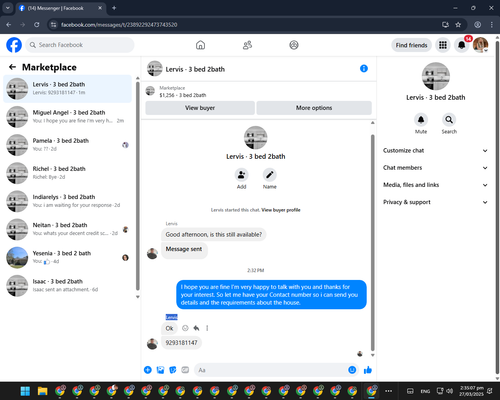Click the More options button

(x=314, y=108)
